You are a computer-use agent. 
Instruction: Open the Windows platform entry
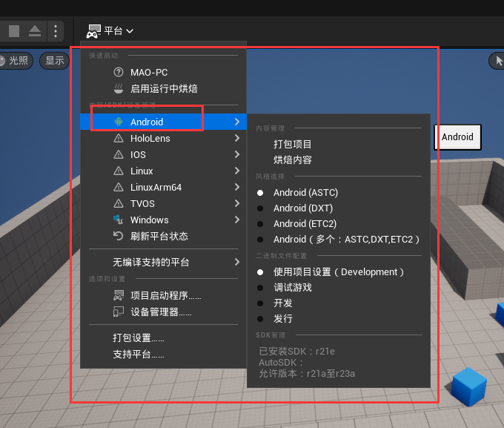point(163,220)
